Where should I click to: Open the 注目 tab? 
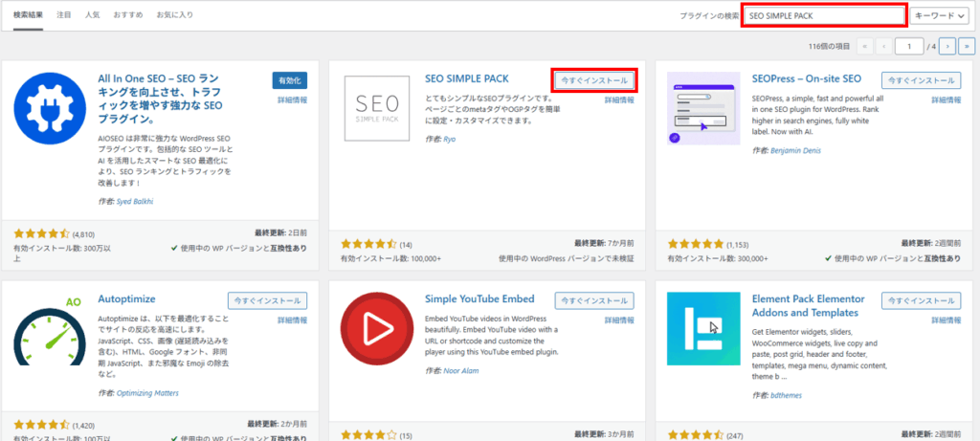pos(64,14)
